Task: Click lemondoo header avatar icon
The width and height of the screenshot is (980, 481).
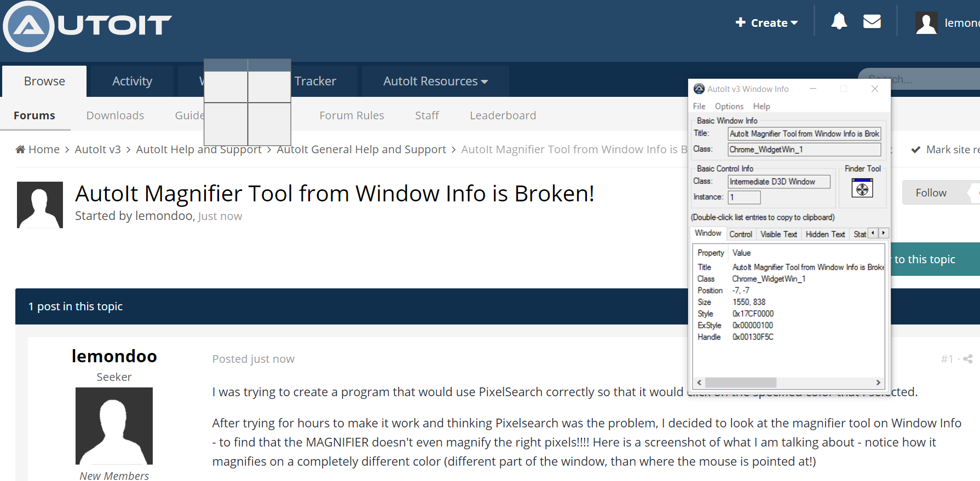Action: pos(926,22)
